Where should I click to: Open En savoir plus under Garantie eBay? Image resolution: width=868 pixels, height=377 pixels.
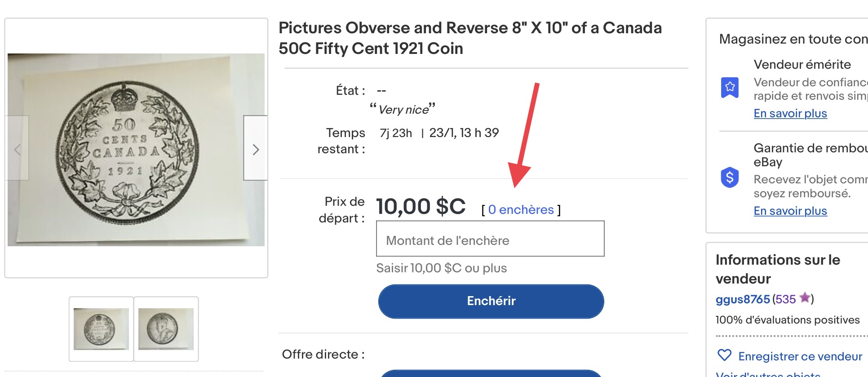(x=790, y=211)
